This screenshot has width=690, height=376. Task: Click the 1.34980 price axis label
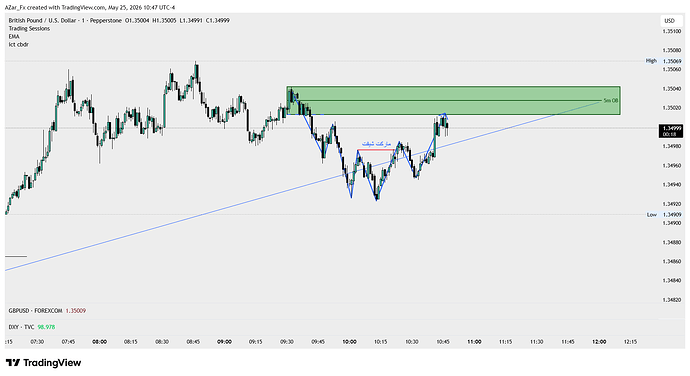click(x=672, y=146)
